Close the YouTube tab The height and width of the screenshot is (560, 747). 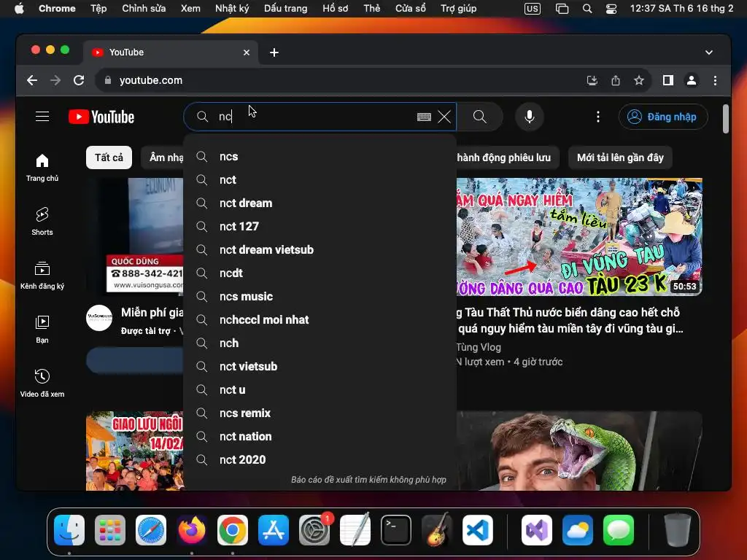(247, 52)
